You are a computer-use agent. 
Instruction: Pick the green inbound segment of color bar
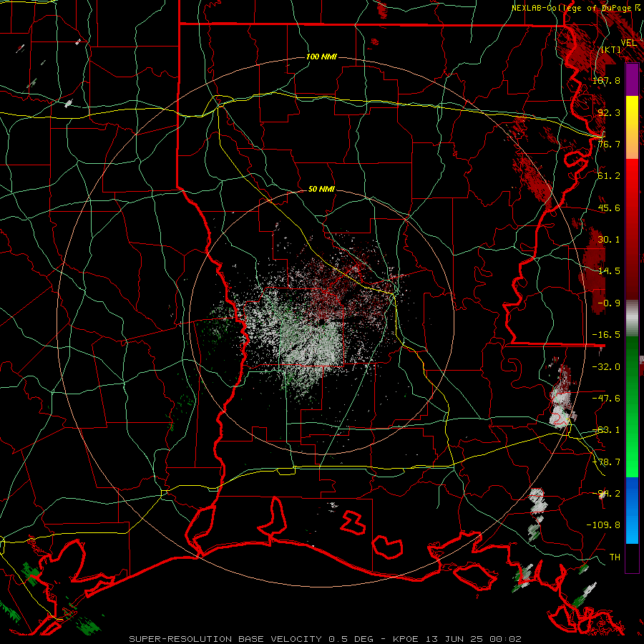632,406
